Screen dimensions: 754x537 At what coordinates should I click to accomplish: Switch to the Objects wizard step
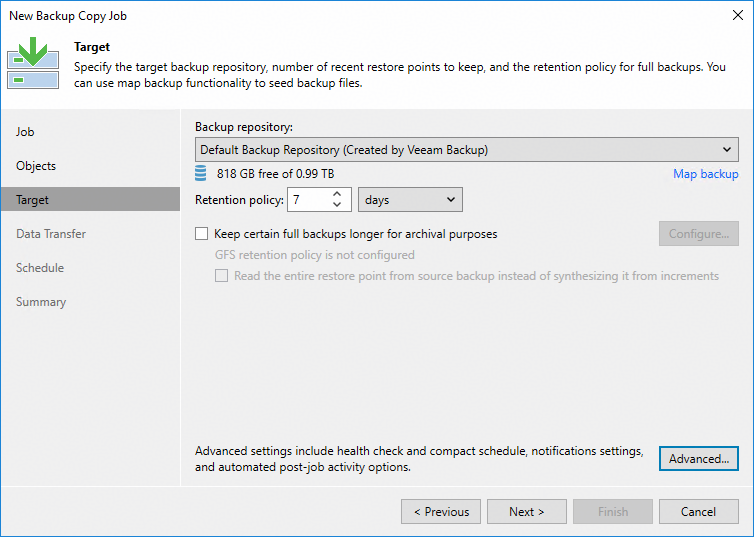point(36,166)
